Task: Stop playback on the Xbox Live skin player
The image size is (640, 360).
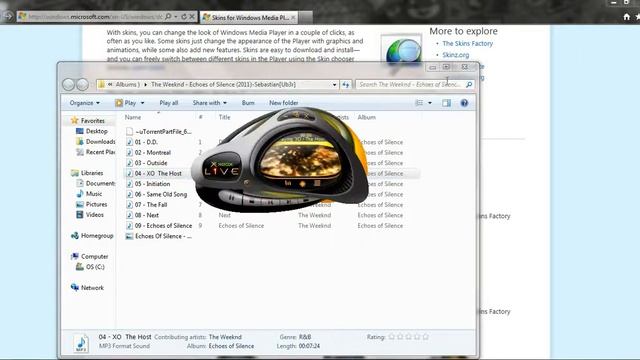Action: (252, 201)
